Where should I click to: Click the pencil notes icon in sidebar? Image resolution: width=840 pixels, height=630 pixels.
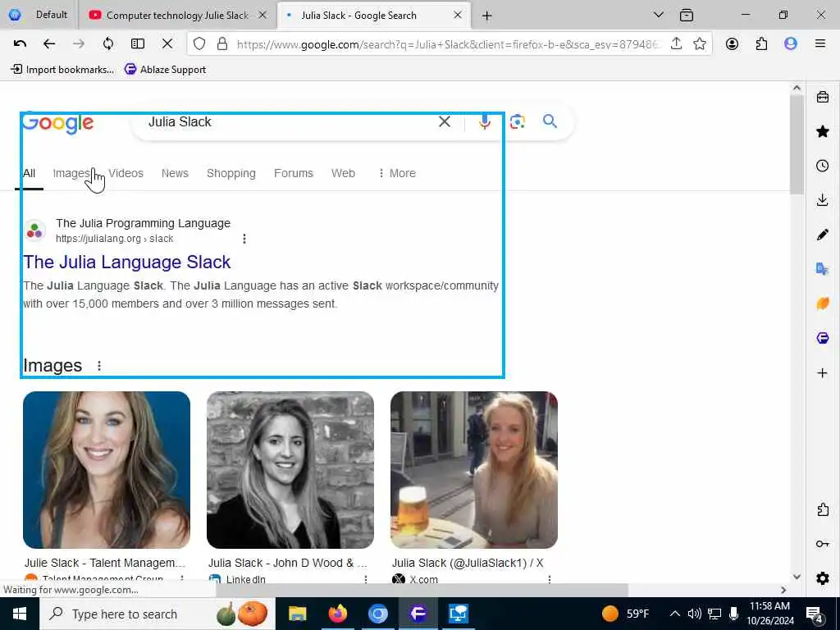823,234
